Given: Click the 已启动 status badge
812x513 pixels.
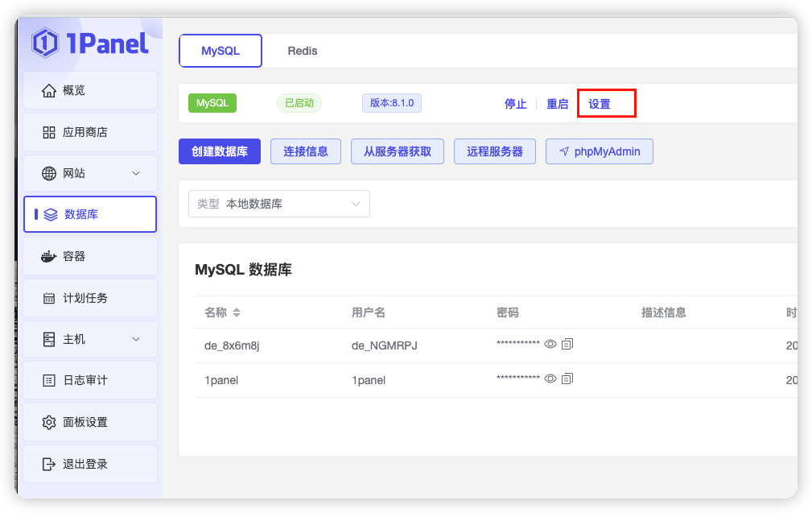Looking at the screenshot, I should [x=299, y=103].
